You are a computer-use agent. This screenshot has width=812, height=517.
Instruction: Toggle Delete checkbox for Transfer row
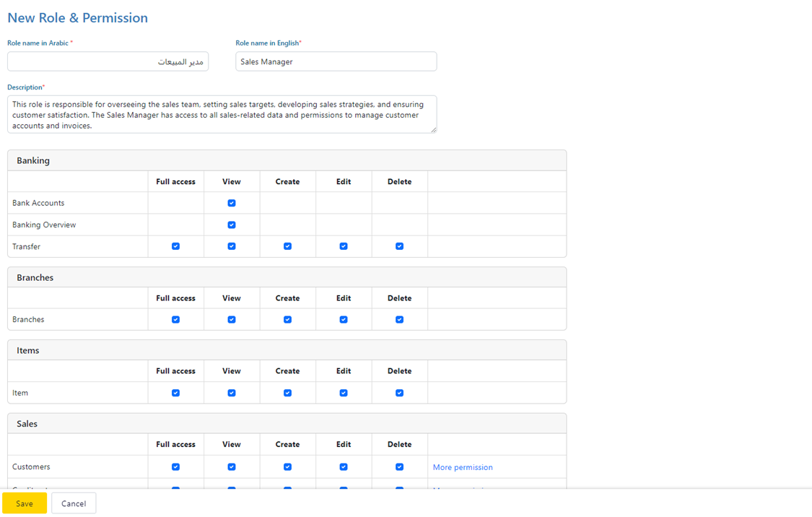coord(399,246)
